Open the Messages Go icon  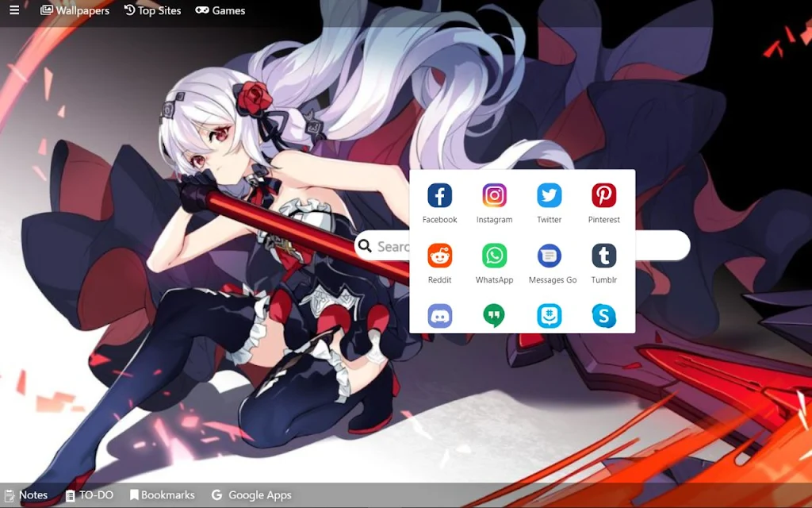tap(550, 256)
